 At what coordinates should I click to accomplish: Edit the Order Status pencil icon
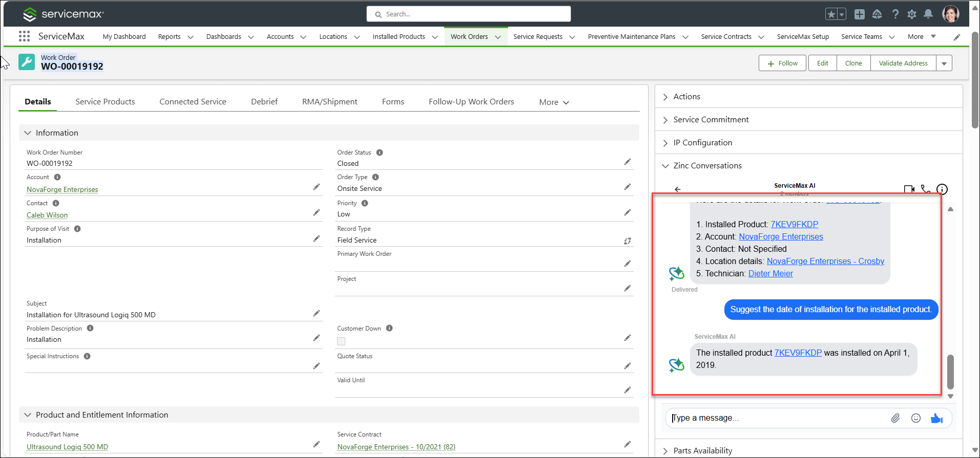(628, 162)
